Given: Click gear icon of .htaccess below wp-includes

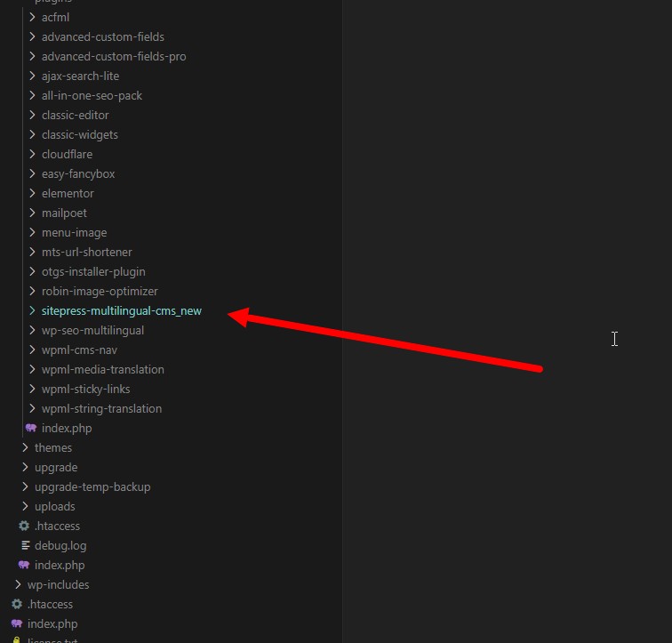Looking at the screenshot, I should coord(17,604).
